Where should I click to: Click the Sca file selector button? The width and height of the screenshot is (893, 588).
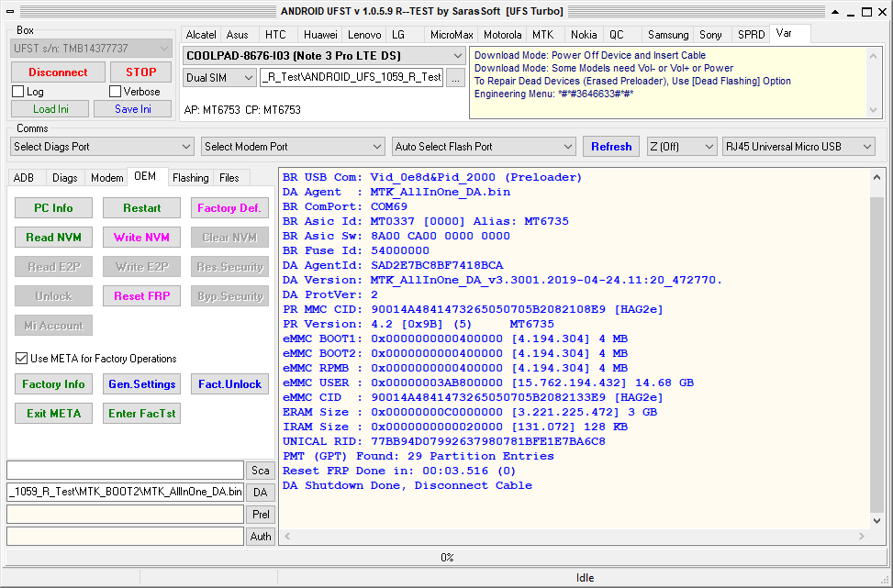[261, 471]
